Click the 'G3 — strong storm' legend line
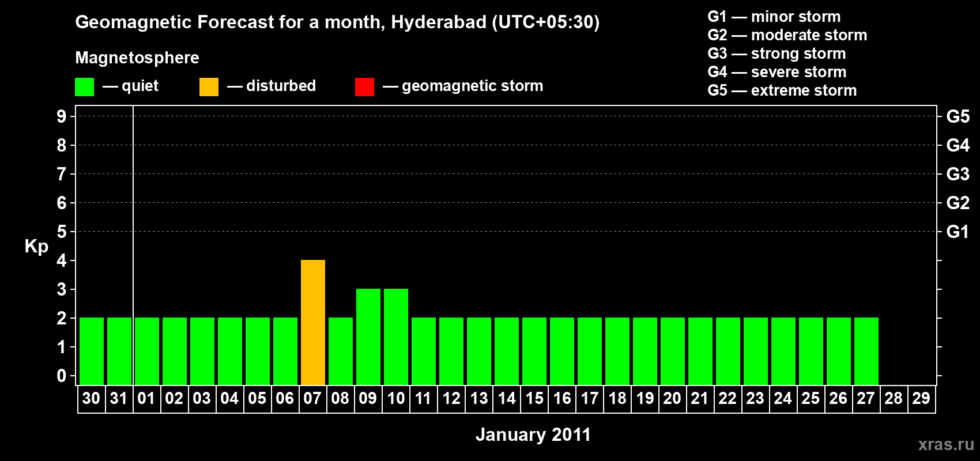This screenshot has height=461, width=980. tap(777, 54)
